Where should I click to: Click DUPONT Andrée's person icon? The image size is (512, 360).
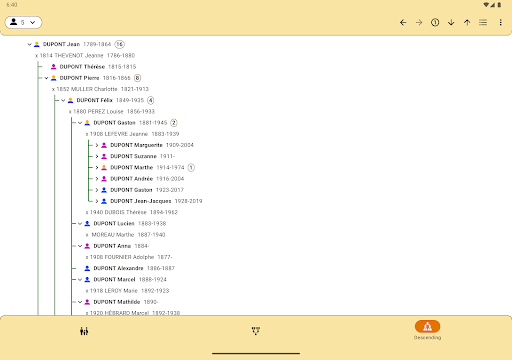click(104, 179)
